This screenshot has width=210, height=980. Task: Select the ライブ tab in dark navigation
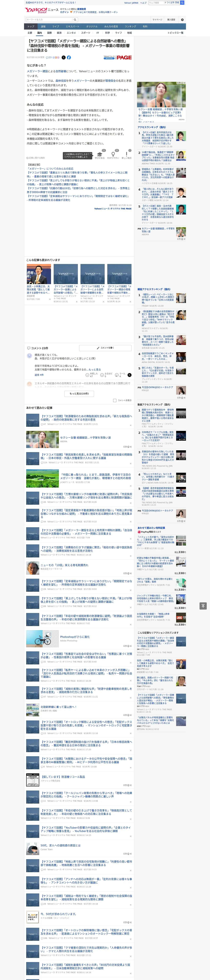pyautogui.click(x=56, y=27)
